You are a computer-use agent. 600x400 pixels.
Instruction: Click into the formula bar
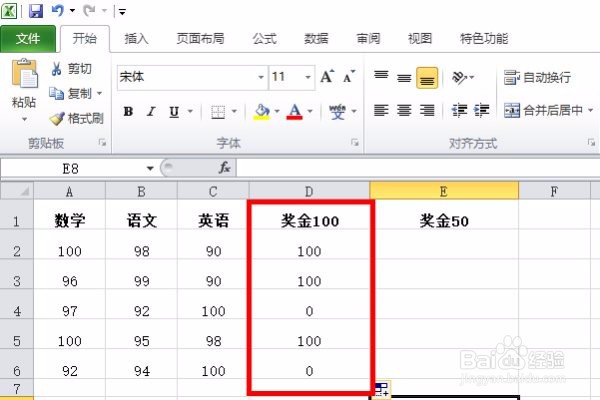click(x=418, y=168)
